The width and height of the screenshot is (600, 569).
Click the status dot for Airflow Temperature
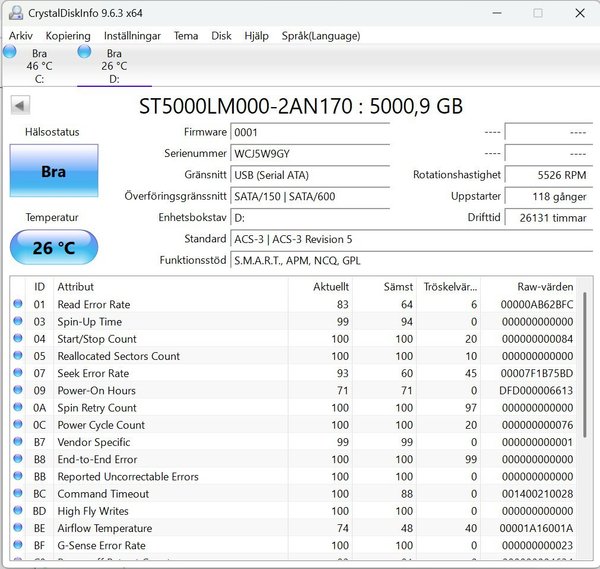18,528
